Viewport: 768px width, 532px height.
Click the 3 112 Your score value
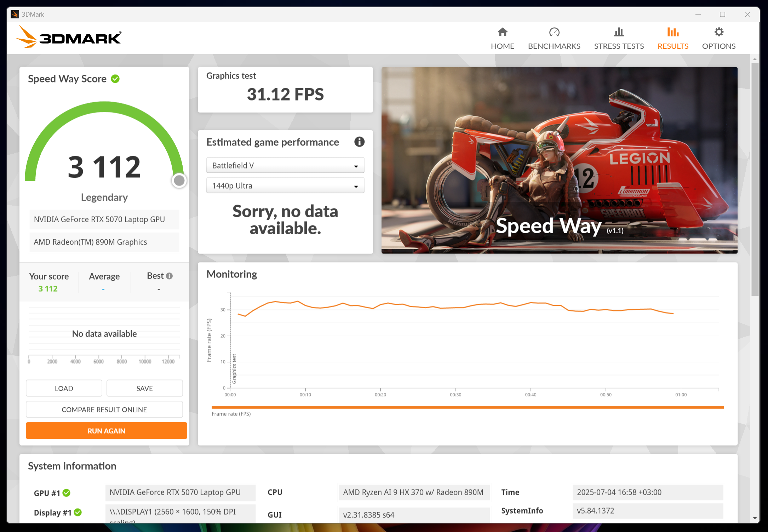[x=48, y=289]
